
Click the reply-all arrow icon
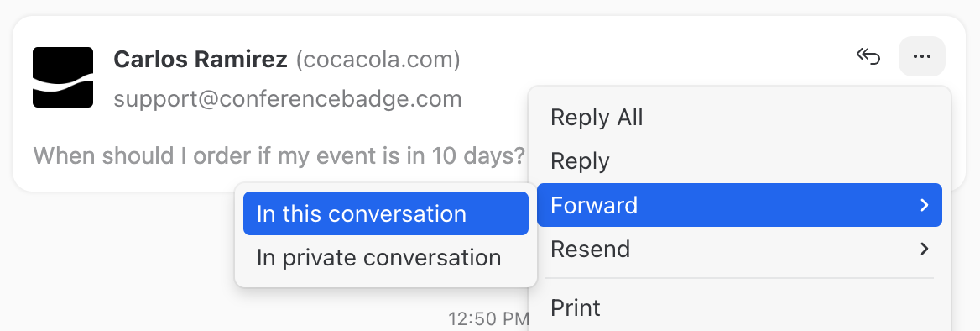pyautogui.click(x=868, y=57)
